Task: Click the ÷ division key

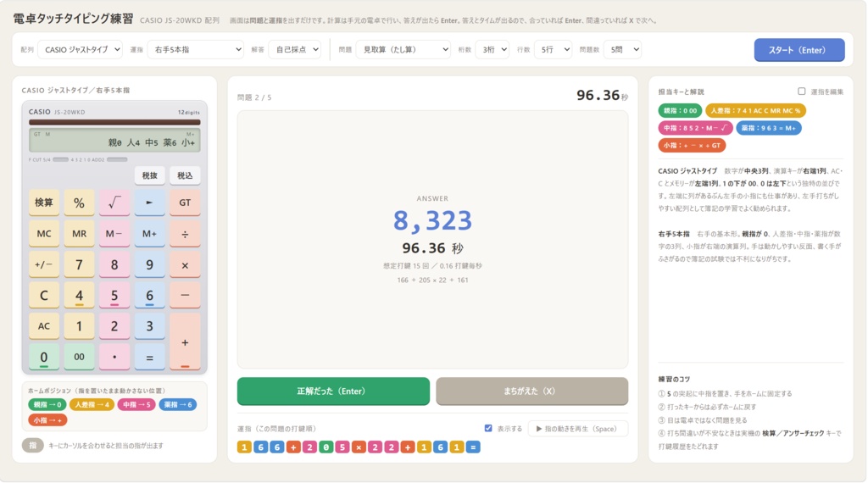Action: pos(185,234)
